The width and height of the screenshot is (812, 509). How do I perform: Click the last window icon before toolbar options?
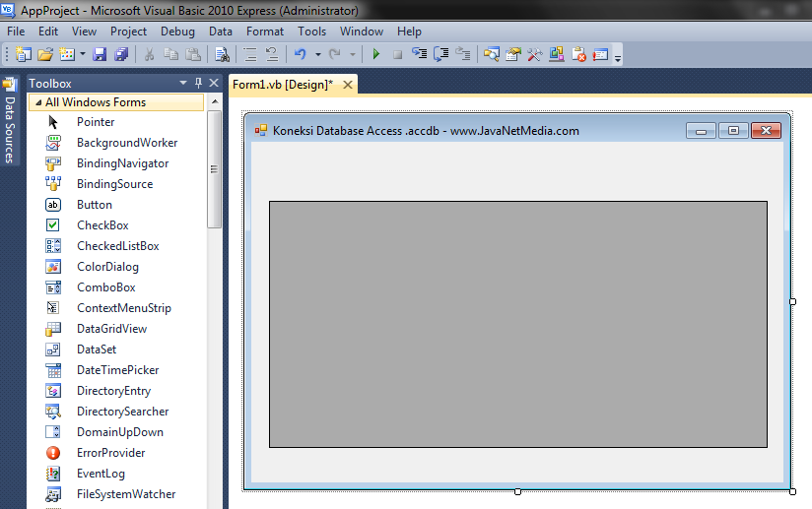(x=600, y=54)
